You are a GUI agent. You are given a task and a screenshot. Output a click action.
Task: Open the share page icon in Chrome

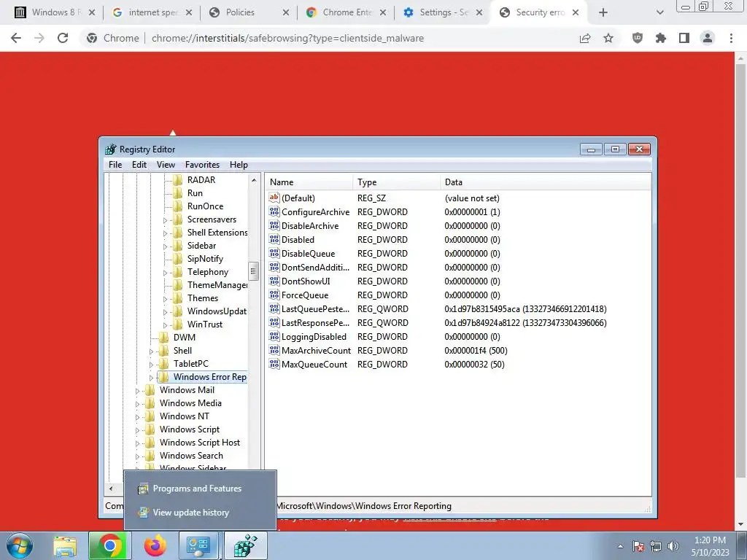[x=585, y=38]
